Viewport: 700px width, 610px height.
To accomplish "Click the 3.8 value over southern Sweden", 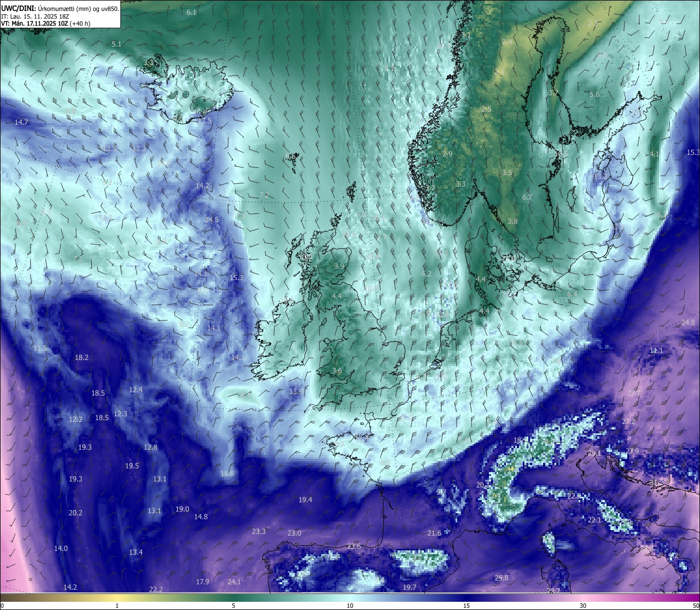I will [512, 221].
